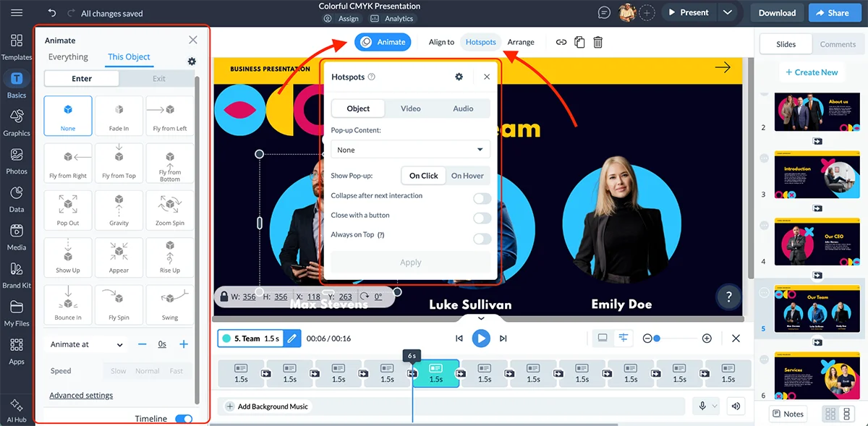Open Hotspots settings gear
The image size is (868, 426).
459,77
